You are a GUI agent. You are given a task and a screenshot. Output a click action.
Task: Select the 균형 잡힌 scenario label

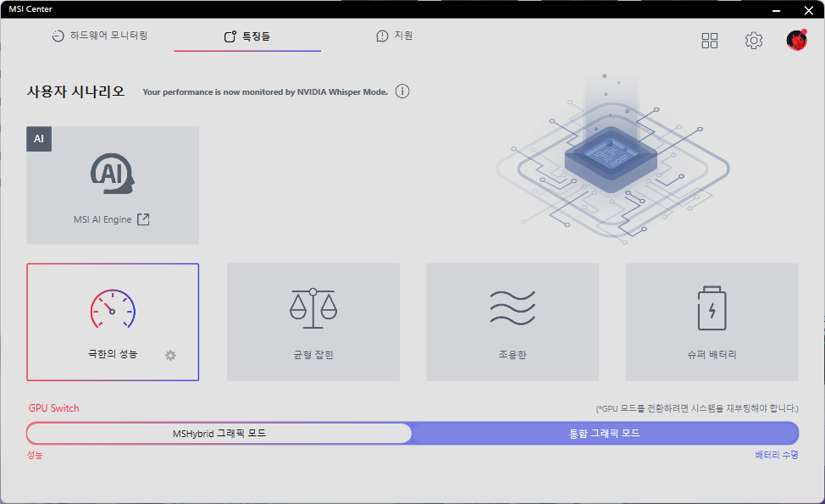(x=313, y=355)
